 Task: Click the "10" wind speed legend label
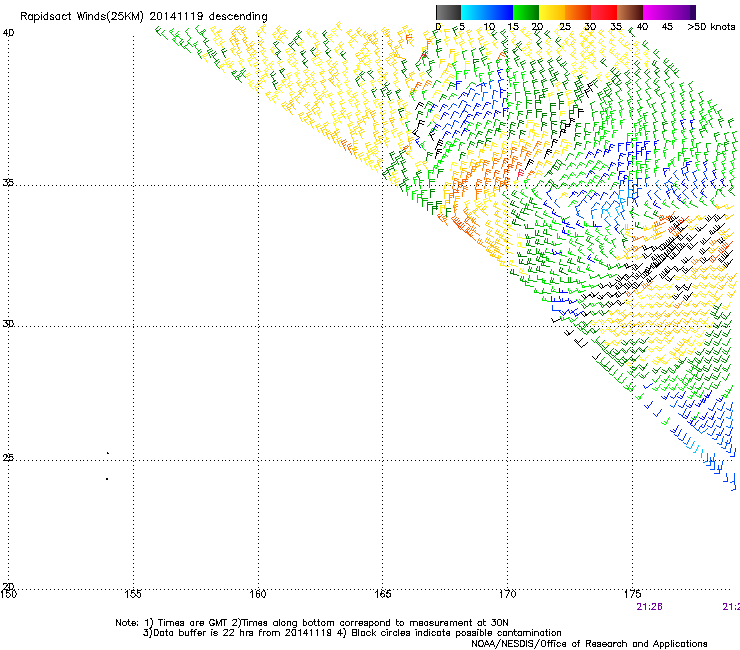[489, 27]
